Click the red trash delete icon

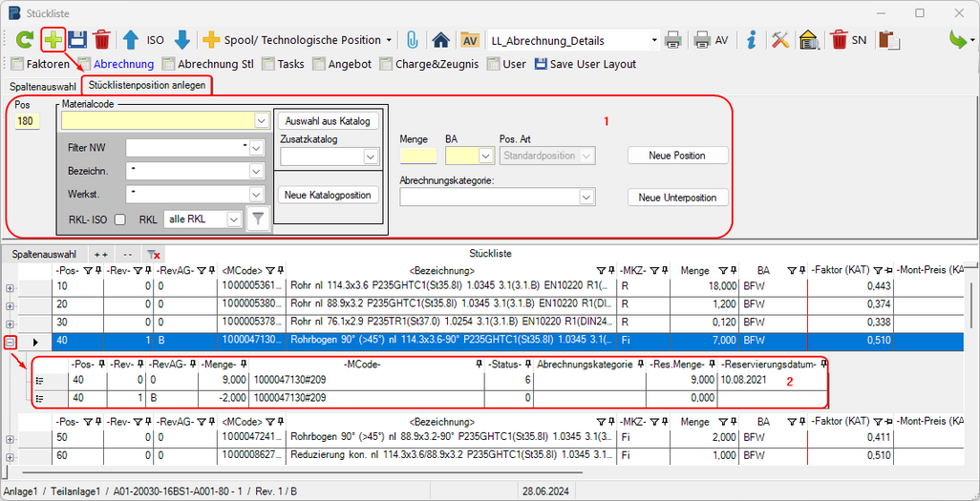click(102, 40)
